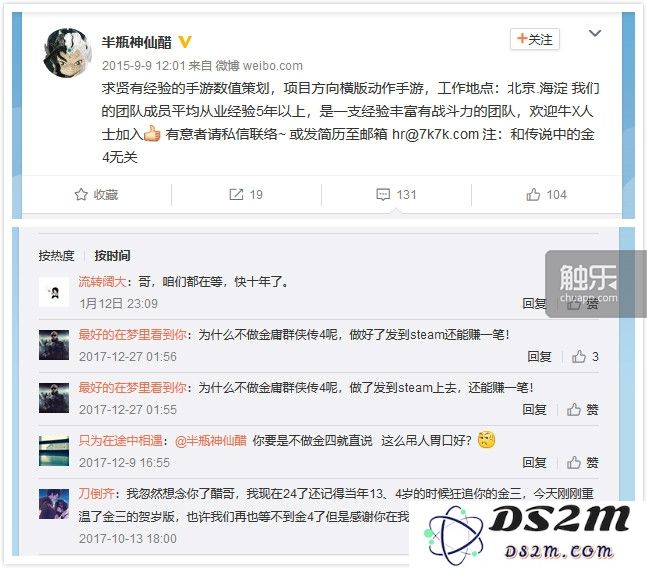
Task: Click the gold V verified badge
Action: point(185,42)
